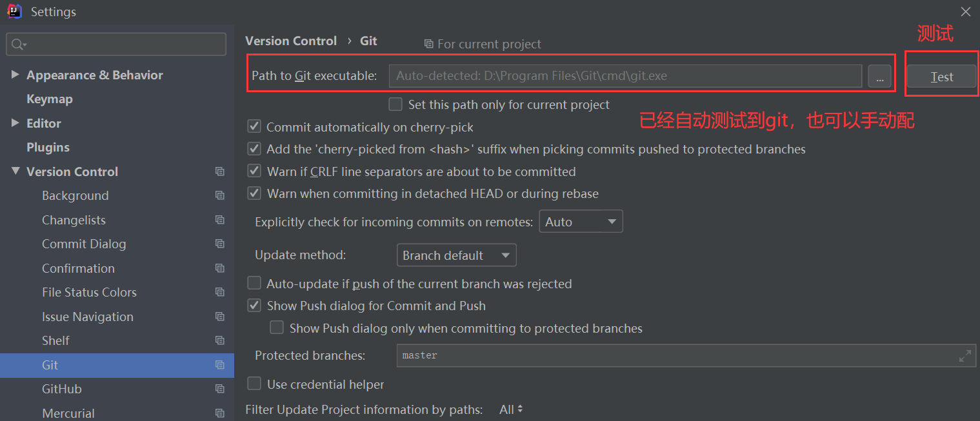Check Set this path only for current project
This screenshot has height=421, width=980.
[395, 104]
